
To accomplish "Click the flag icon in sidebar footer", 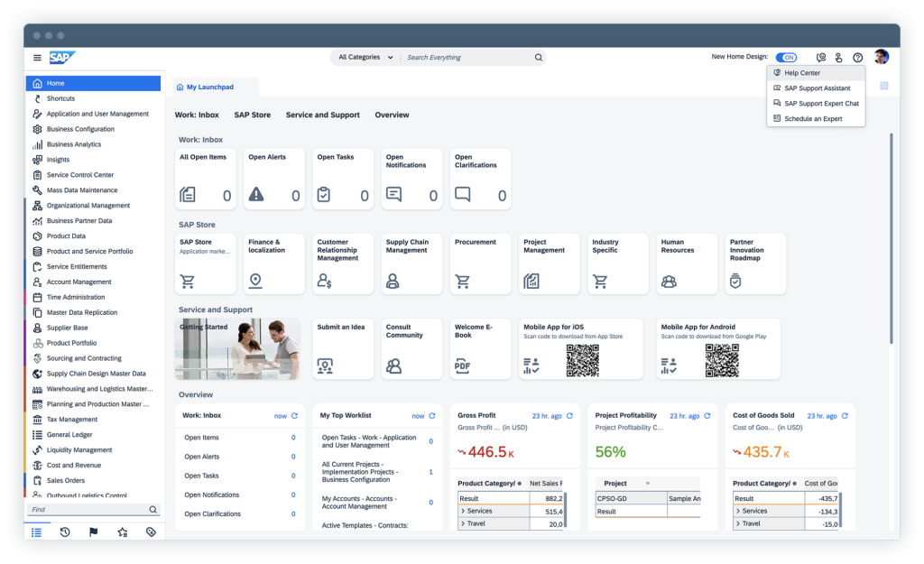I will click(x=94, y=532).
